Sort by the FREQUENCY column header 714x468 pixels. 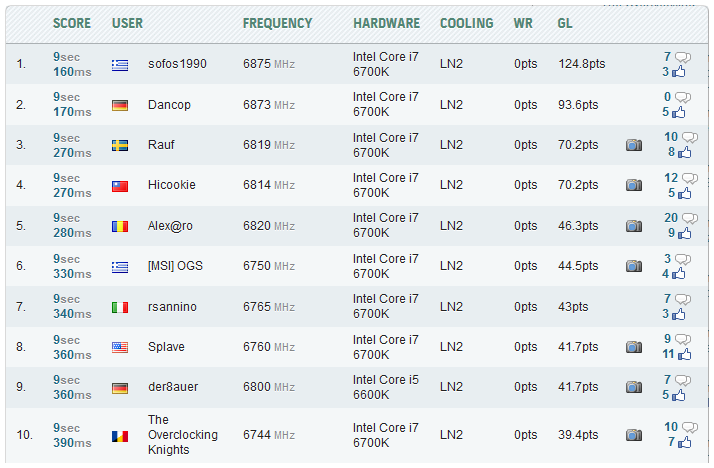[x=277, y=23]
